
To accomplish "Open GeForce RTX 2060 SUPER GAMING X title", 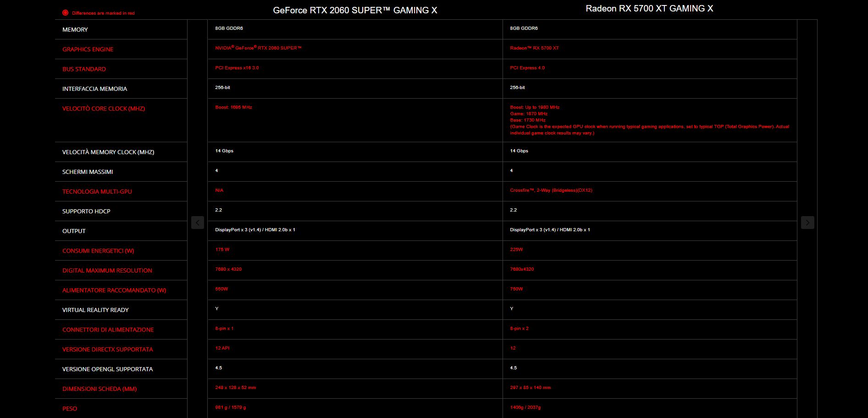I will (x=355, y=10).
